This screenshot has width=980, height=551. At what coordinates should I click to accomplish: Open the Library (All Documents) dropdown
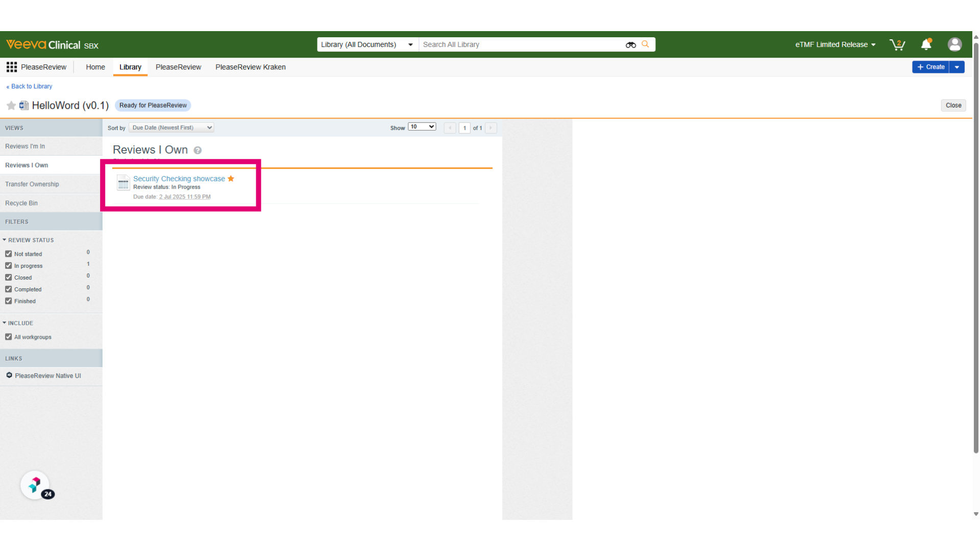(367, 44)
